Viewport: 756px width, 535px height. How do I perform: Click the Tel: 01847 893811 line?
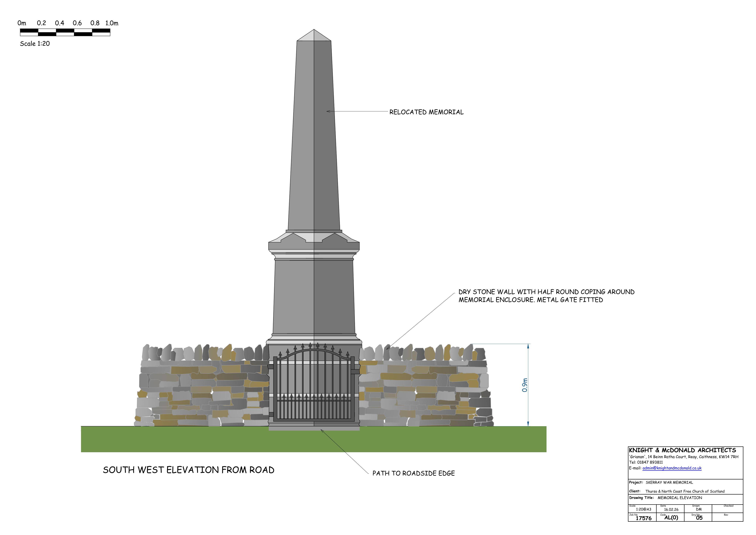pos(646,462)
